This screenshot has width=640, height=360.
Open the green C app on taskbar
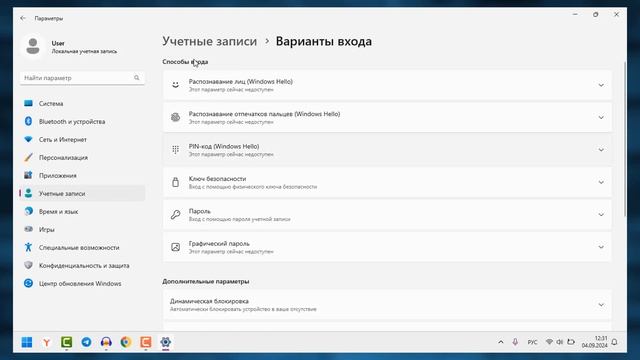tap(67, 342)
